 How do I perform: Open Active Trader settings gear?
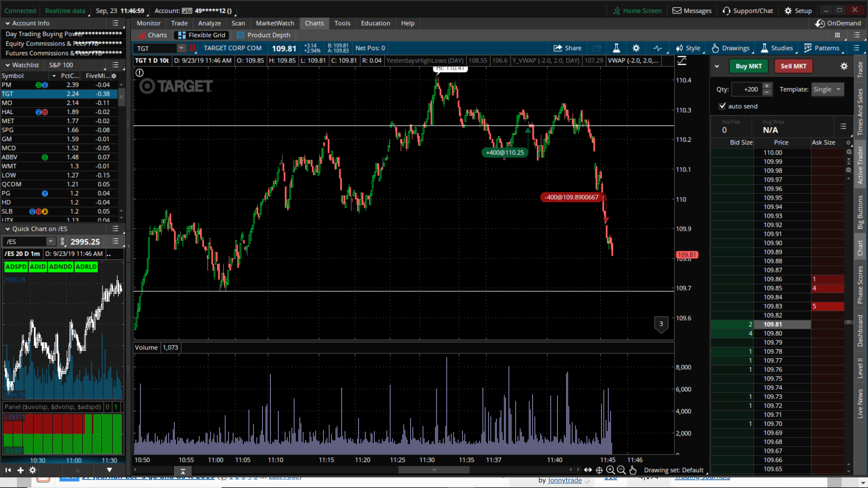point(844,66)
